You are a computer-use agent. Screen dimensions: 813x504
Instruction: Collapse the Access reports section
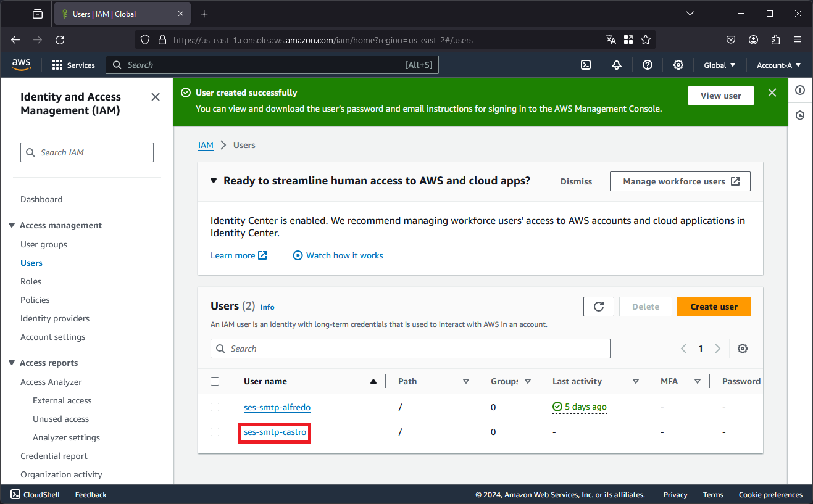point(12,363)
